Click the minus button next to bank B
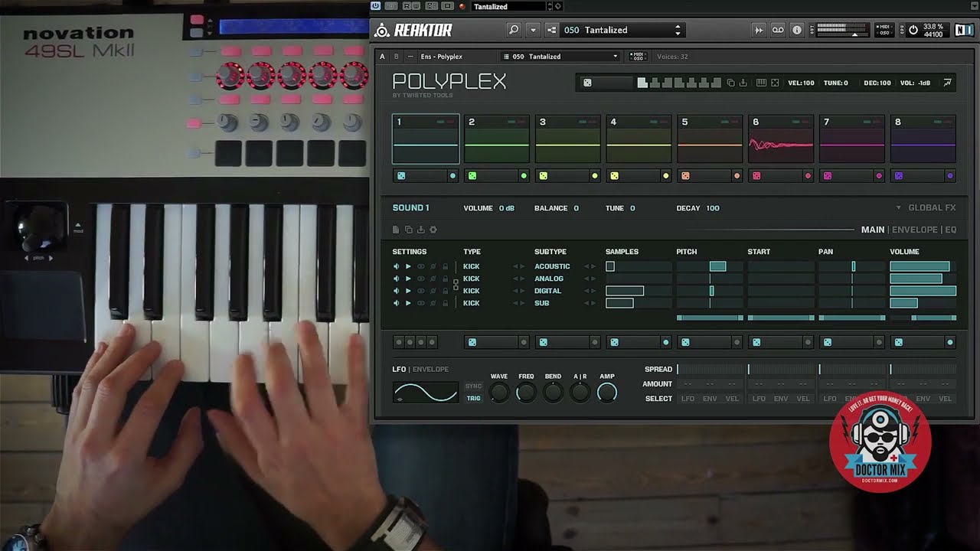 point(410,56)
